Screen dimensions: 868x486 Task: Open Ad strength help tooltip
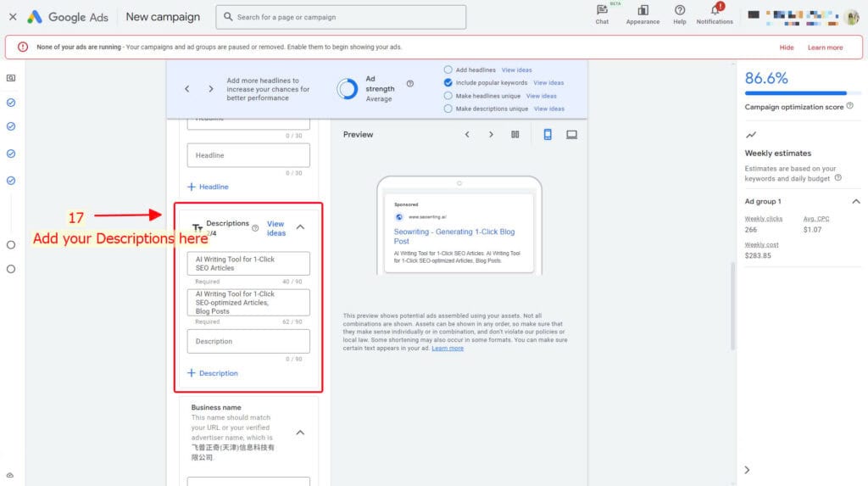click(x=410, y=84)
